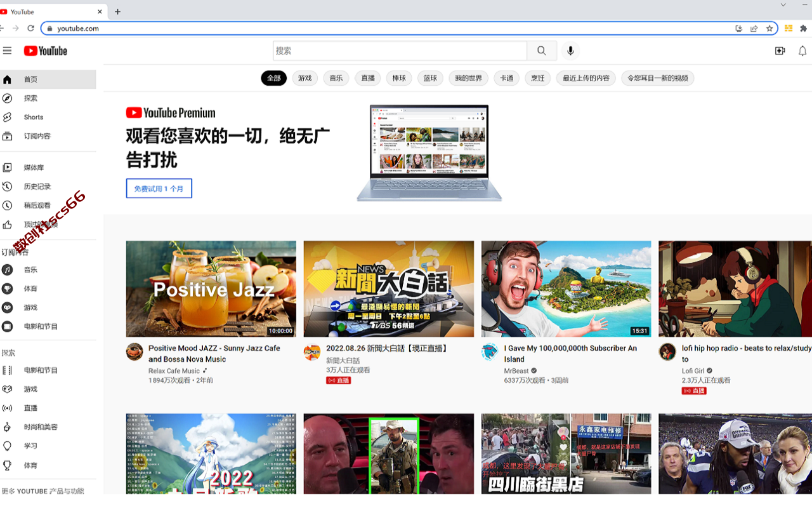Select the 棒球 filter chip
The image size is (812, 508).
coord(399,78)
